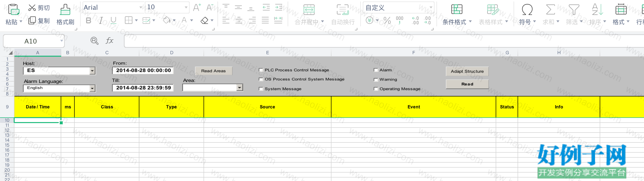Viewport: 644px width, 181px height.
Task: Check OS Process Control System Message
Action: pyautogui.click(x=261, y=79)
